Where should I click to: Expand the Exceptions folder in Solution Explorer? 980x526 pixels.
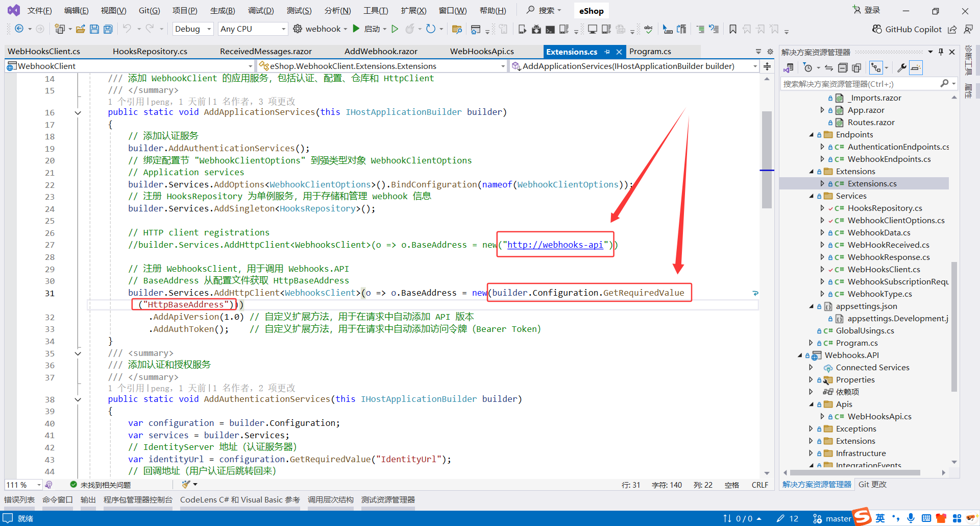811,429
